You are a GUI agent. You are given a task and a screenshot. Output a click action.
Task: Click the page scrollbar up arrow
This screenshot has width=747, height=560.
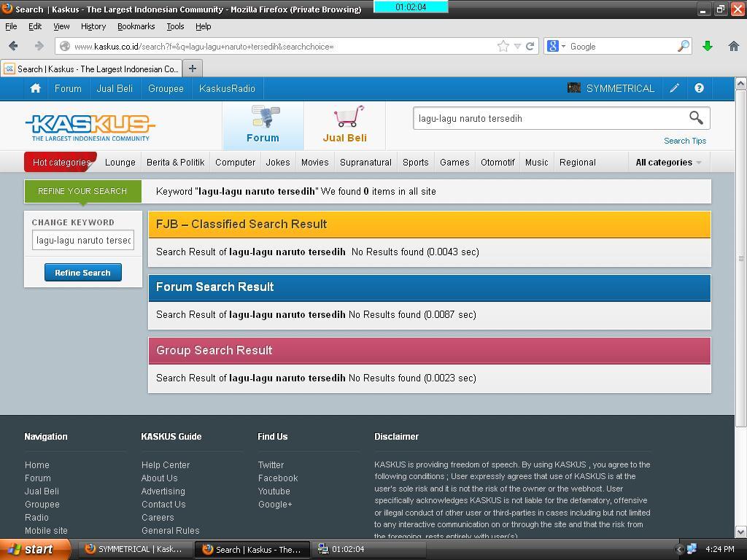741,83
